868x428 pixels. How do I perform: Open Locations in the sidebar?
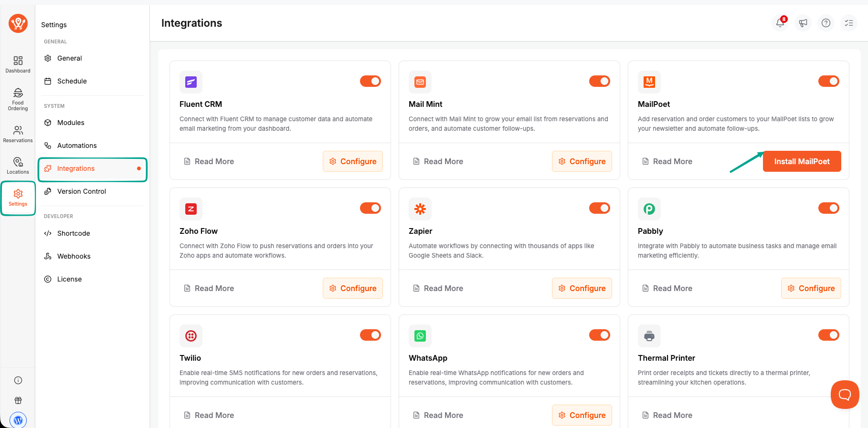[18, 166]
